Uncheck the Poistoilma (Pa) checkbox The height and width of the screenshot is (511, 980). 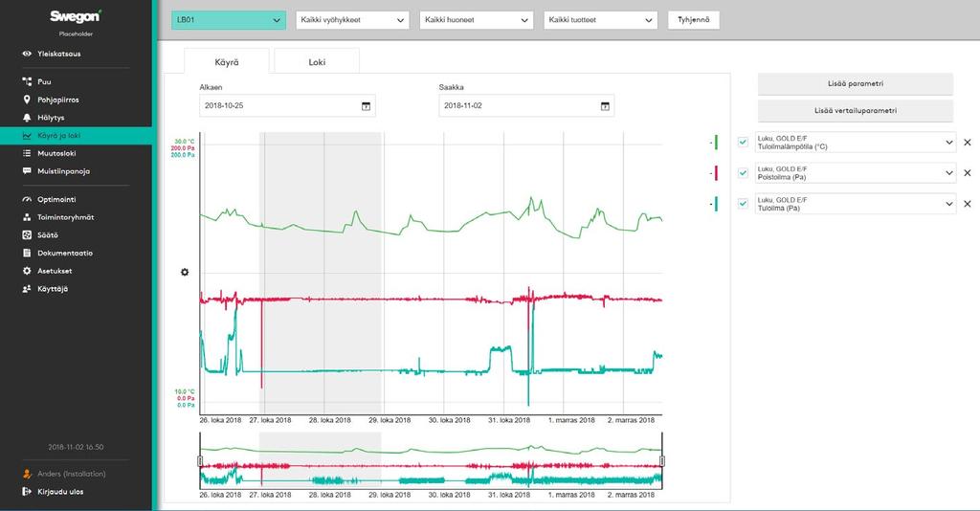pyautogui.click(x=743, y=173)
